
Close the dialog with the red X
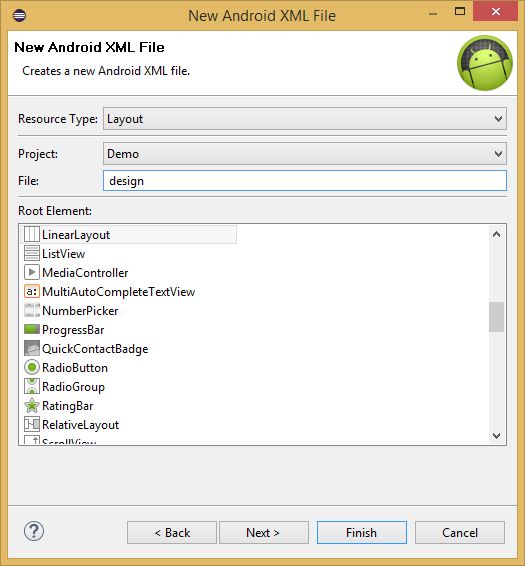[495, 12]
